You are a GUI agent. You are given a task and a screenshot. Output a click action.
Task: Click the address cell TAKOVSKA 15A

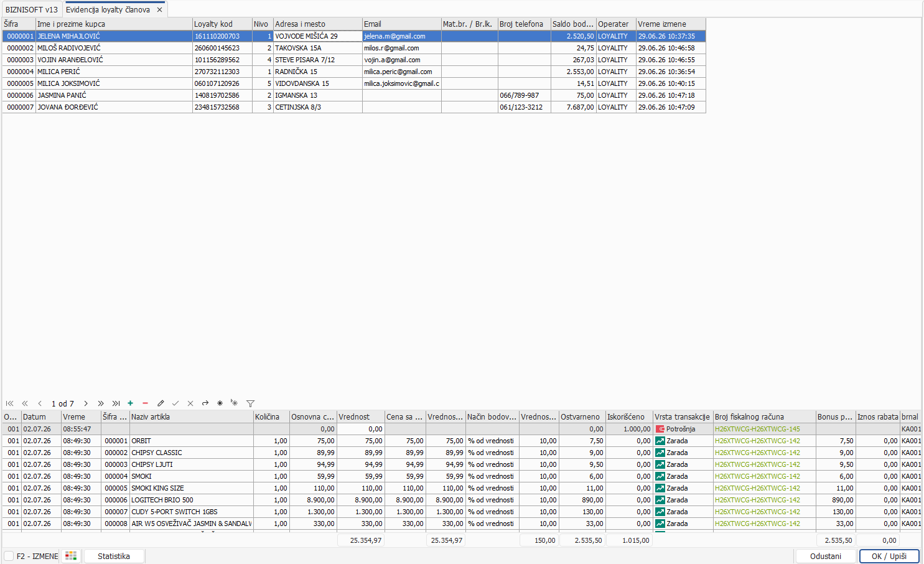pyautogui.click(x=318, y=48)
